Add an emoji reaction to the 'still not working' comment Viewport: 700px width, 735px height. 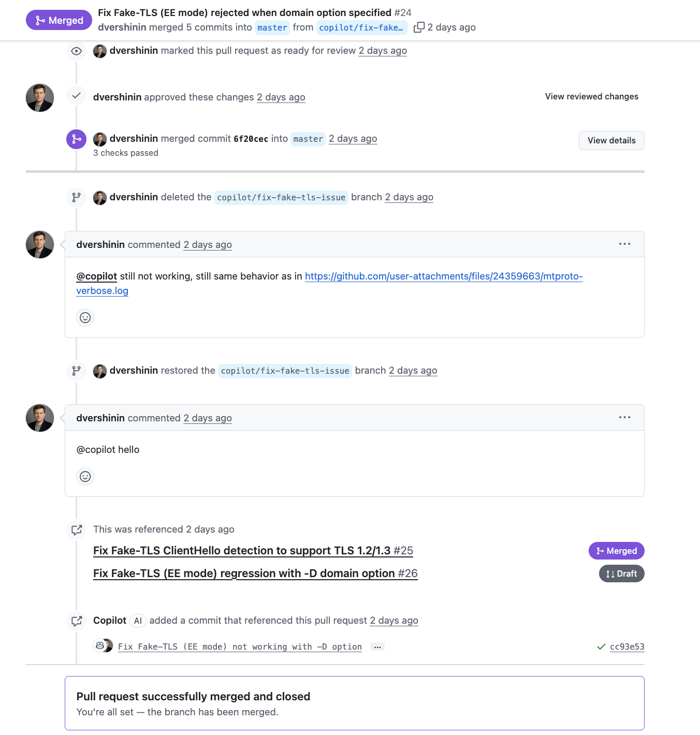[85, 317]
